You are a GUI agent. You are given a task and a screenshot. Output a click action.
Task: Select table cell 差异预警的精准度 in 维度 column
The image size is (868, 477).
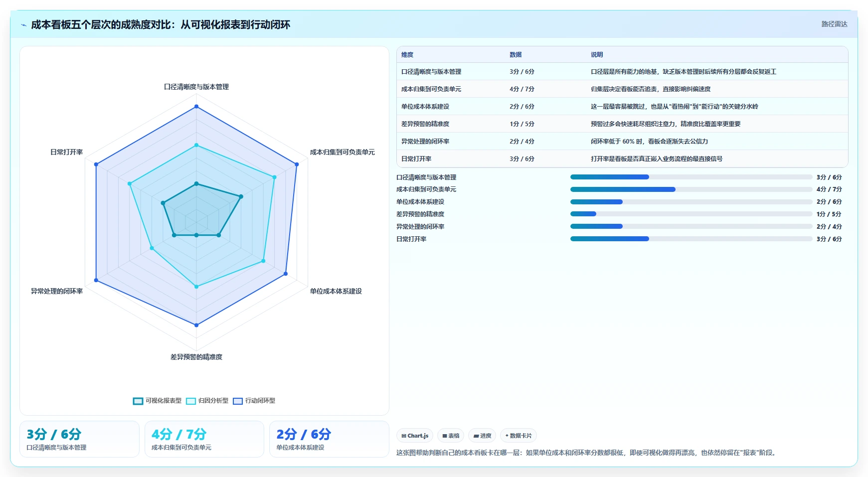(x=425, y=124)
